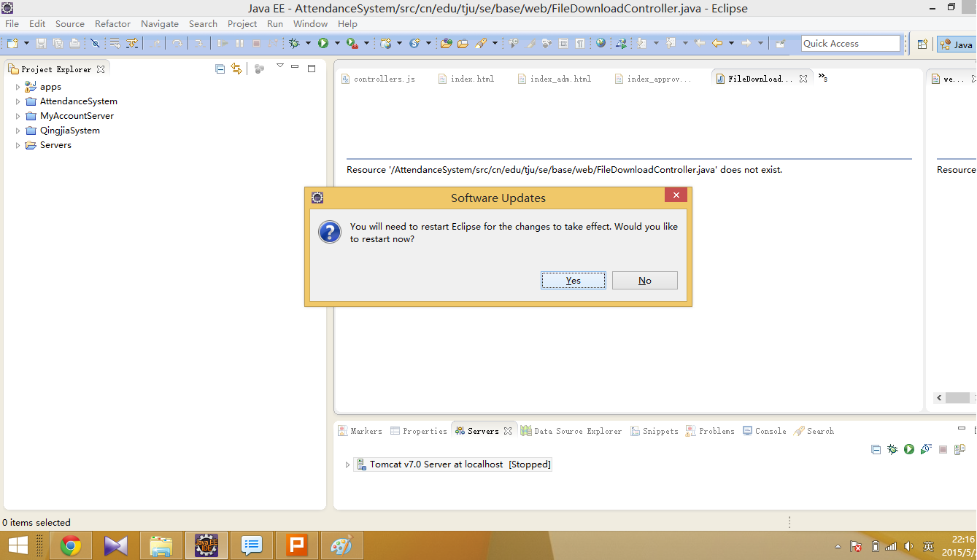Viewport: 977px width, 560px height.
Task: Toggle Link with Editor in Project Explorer
Action: tap(236, 69)
